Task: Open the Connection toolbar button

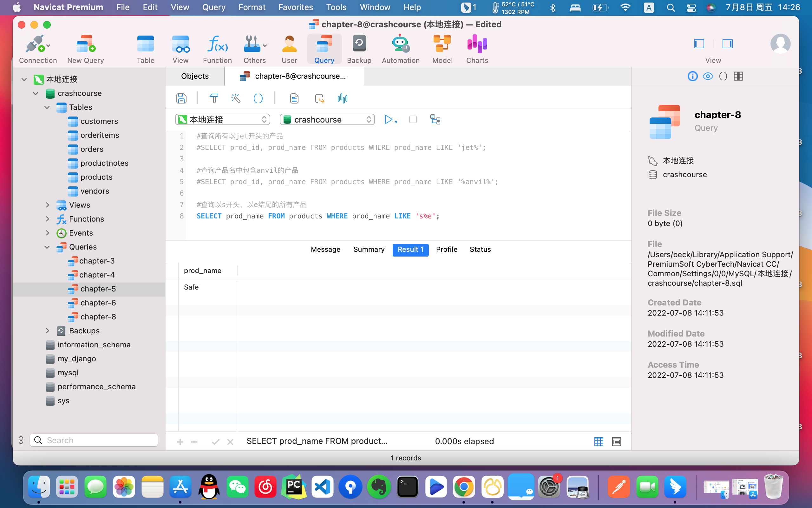Action: [x=37, y=49]
